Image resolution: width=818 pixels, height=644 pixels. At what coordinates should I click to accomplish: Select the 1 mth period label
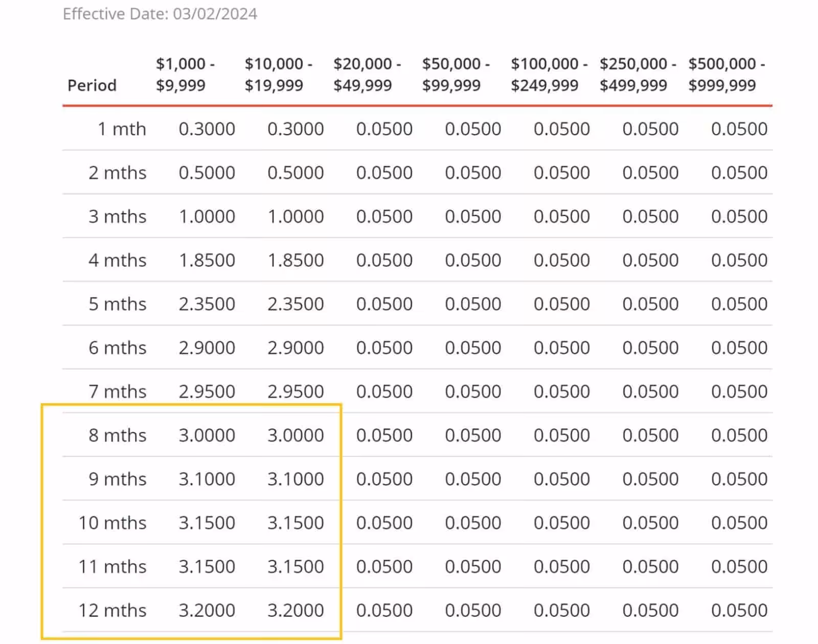122,129
